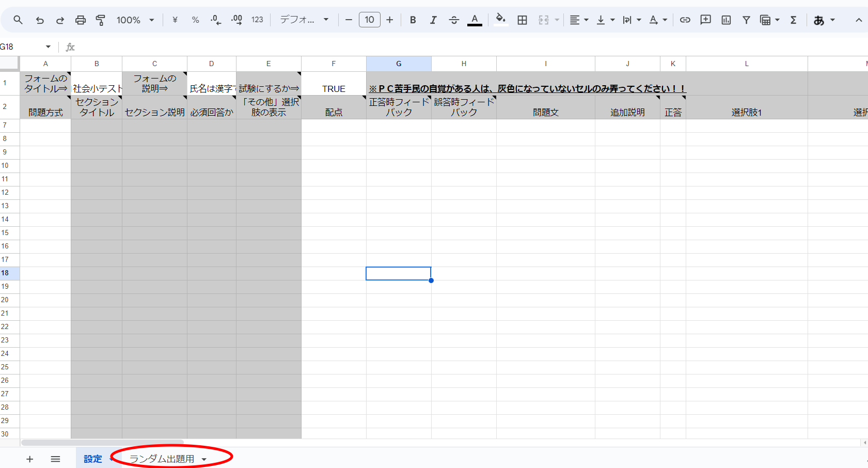Open more number formats 123
Image resolution: width=868 pixels, height=468 pixels.
(257, 20)
